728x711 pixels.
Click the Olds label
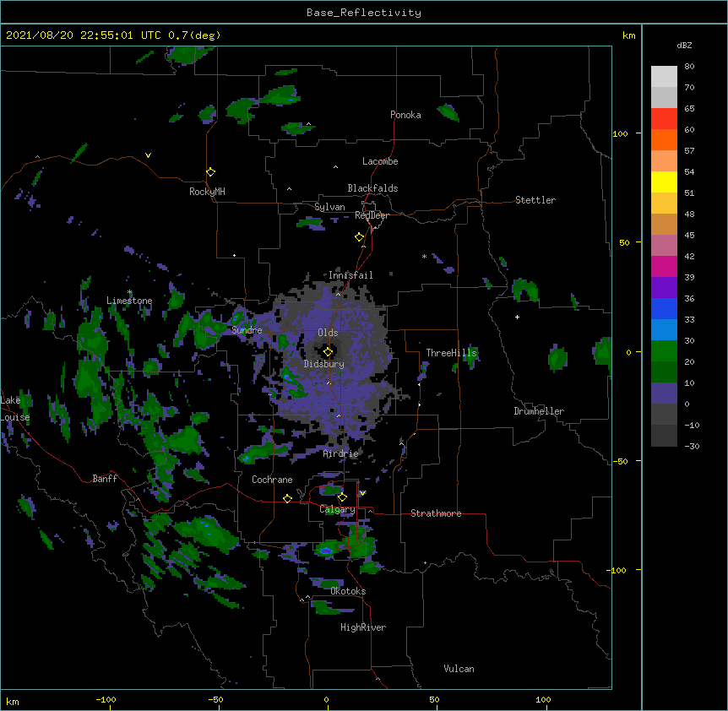pyautogui.click(x=328, y=333)
